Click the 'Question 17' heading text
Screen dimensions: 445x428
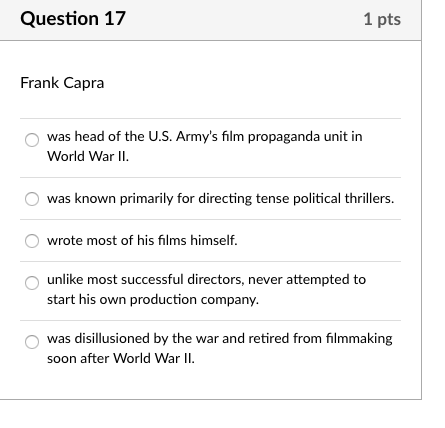[x=73, y=18]
